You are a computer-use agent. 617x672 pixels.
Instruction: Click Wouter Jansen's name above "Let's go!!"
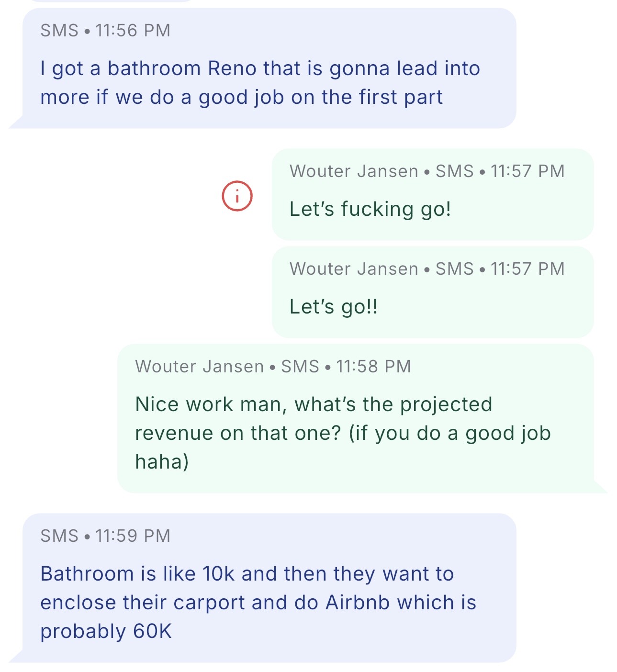point(354,269)
